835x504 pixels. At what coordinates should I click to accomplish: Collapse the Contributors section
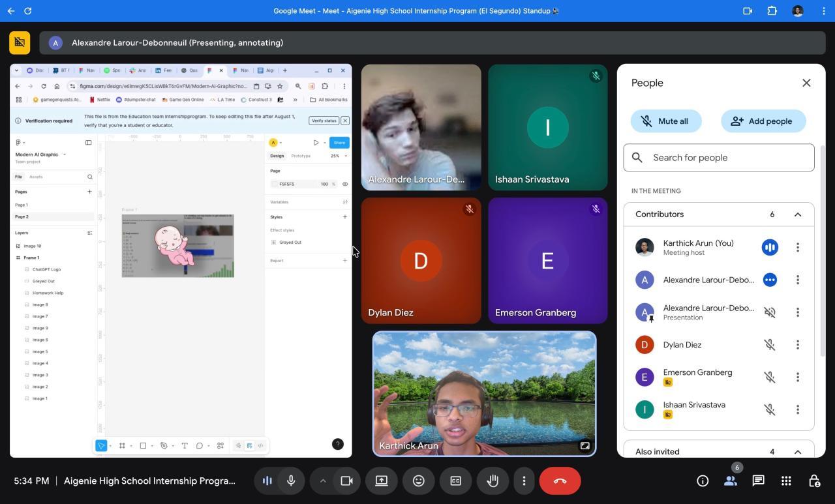[x=797, y=215]
